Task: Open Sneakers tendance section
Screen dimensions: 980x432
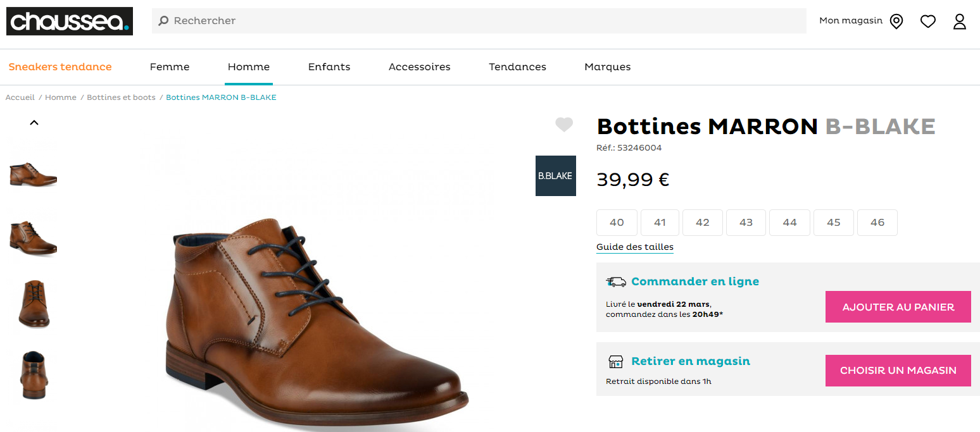Action: click(60, 67)
